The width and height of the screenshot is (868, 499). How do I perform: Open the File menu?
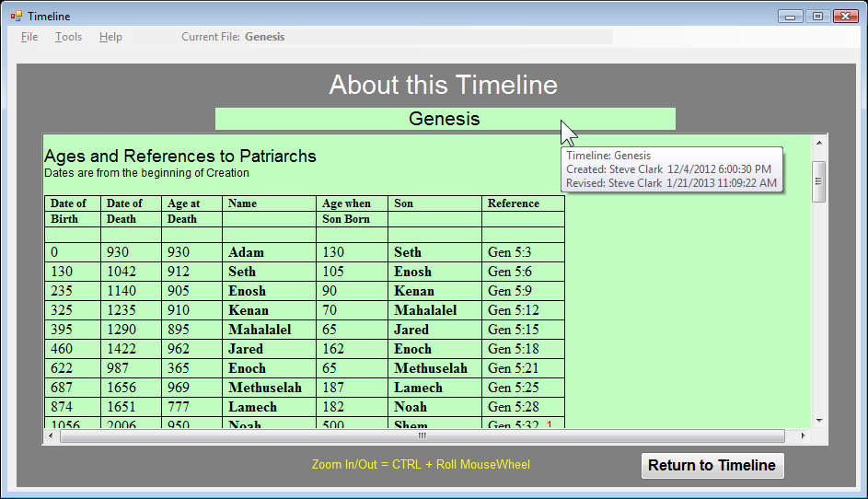pos(29,37)
